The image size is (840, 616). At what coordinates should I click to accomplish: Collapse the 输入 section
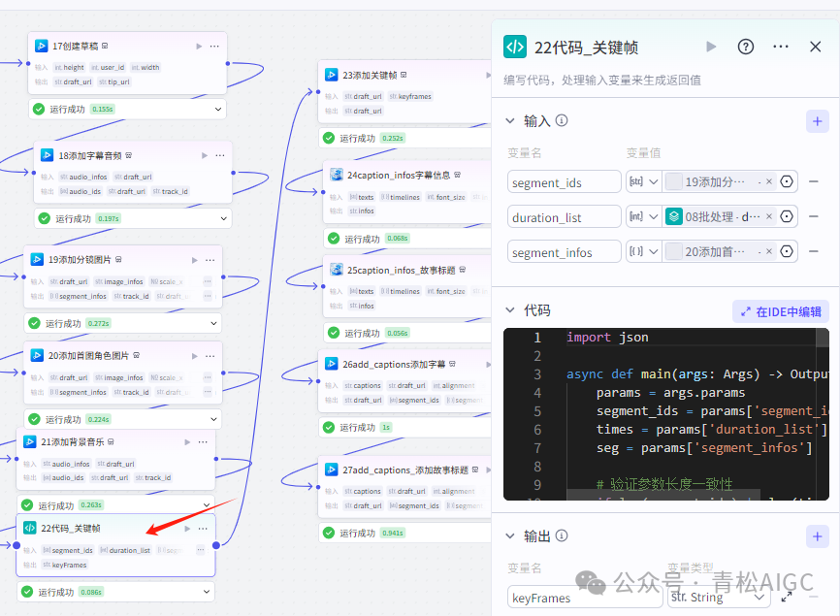point(510,121)
